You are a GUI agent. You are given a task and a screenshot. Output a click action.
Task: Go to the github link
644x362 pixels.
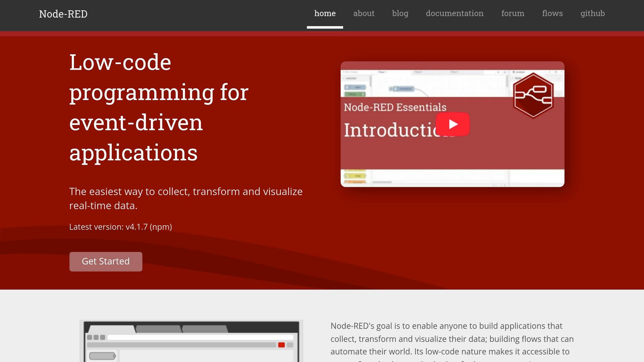tap(592, 13)
